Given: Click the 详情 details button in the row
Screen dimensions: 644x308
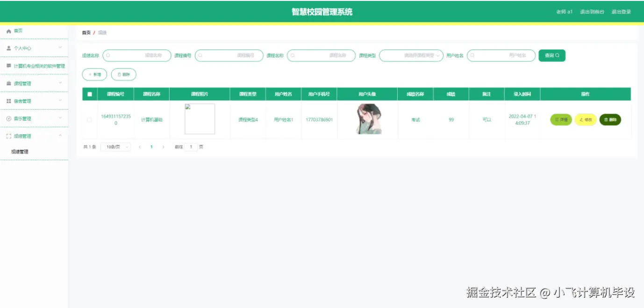Looking at the screenshot, I should point(561,120).
